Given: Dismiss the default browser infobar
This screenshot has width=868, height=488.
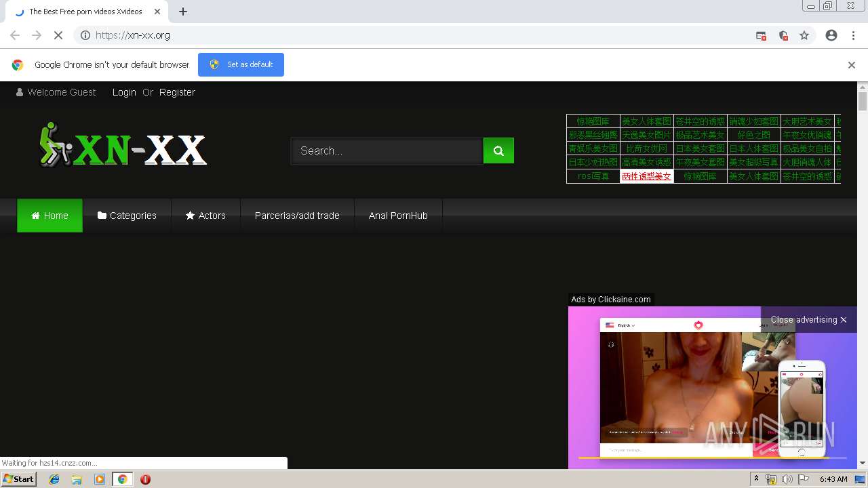Looking at the screenshot, I should click(x=851, y=65).
